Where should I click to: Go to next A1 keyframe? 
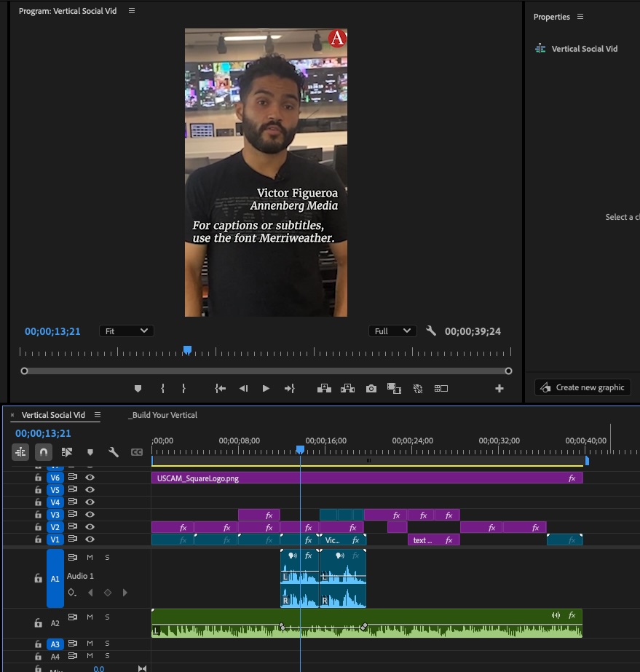point(125,593)
